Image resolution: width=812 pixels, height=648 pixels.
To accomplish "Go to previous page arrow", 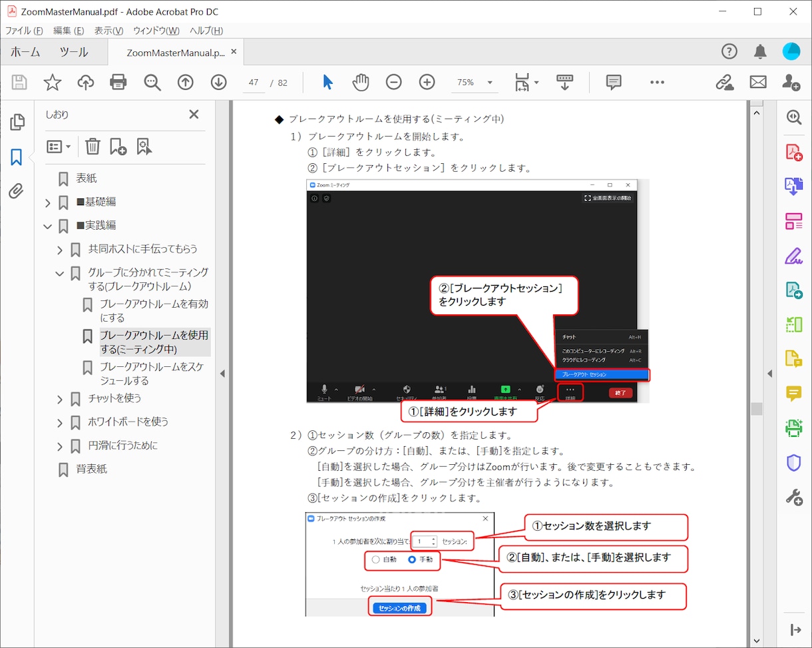I will tap(185, 82).
